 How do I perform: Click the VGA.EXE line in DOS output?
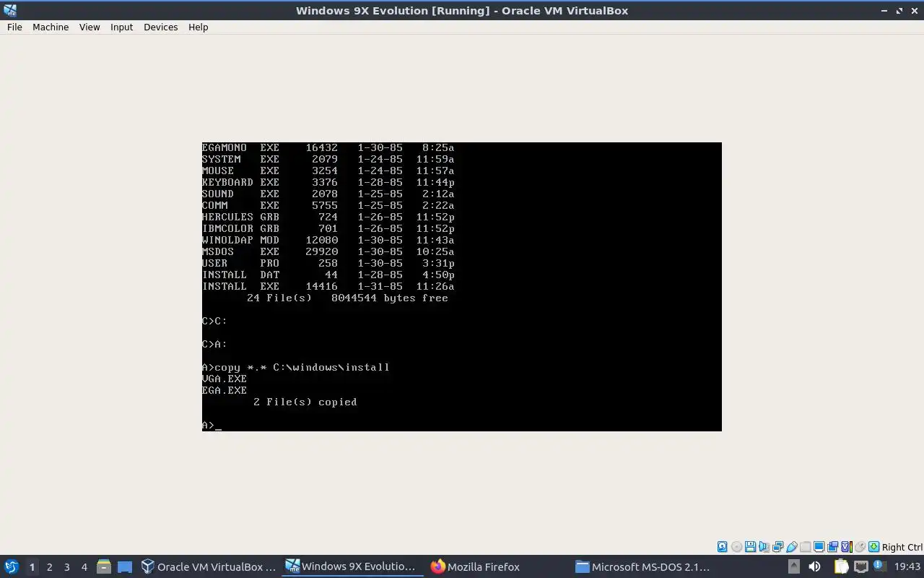[225, 379]
